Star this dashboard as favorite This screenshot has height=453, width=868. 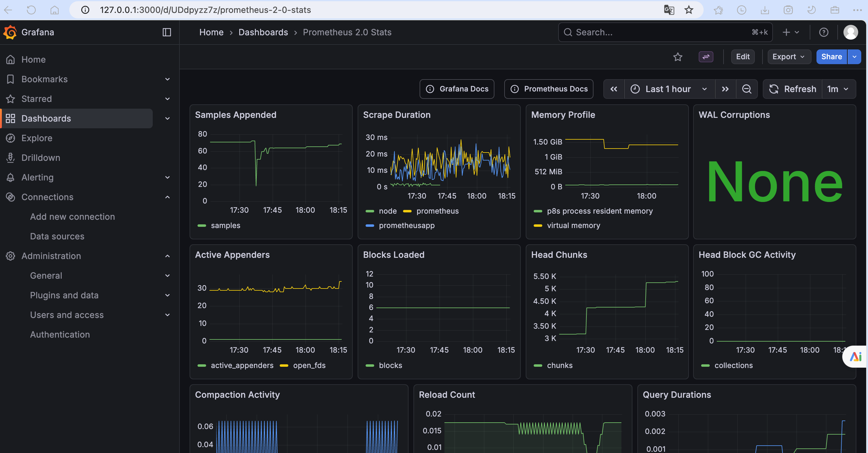point(678,56)
